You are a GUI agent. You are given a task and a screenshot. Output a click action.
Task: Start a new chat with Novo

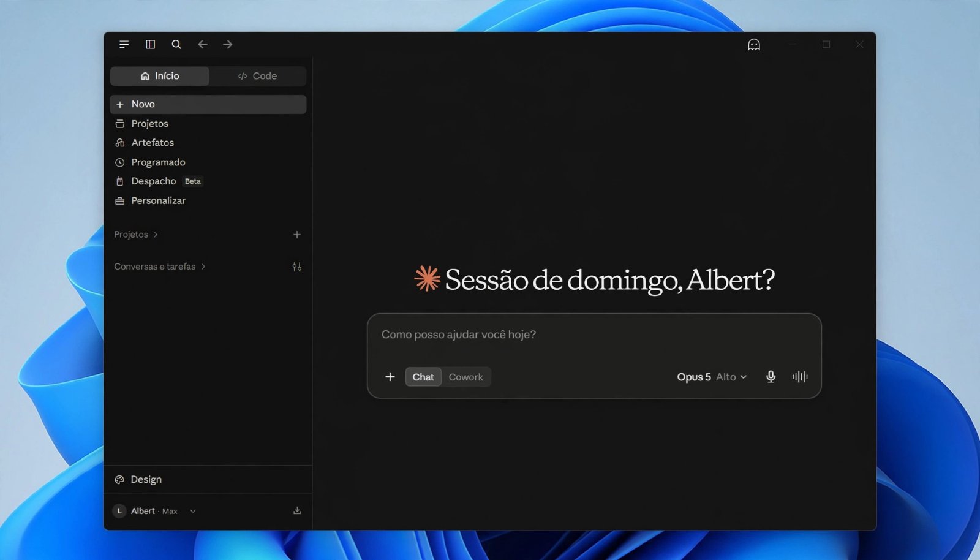click(x=208, y=104)
